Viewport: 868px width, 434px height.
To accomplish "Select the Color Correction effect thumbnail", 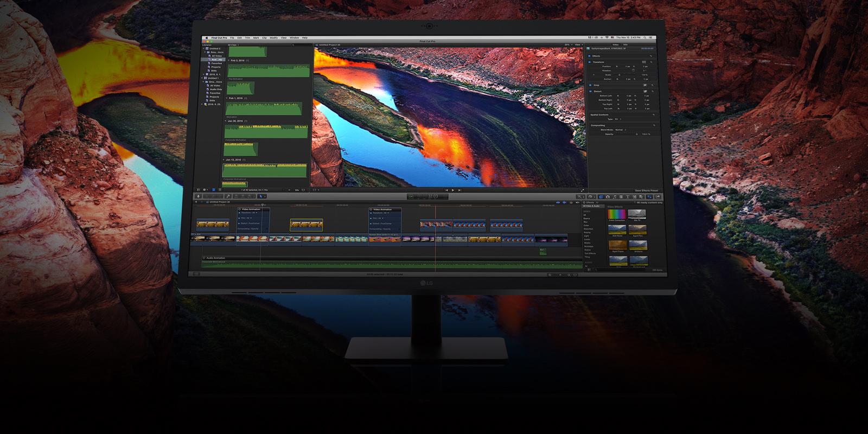I will coord(617,214).
